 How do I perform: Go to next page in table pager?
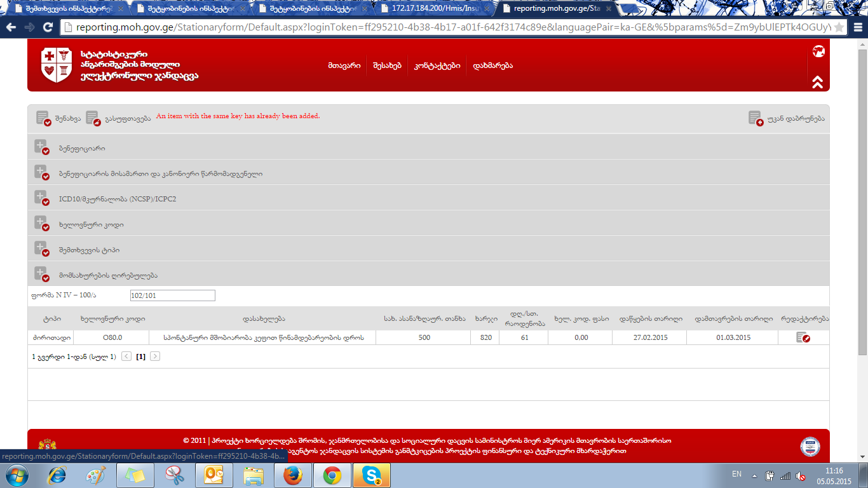[155, 356]
